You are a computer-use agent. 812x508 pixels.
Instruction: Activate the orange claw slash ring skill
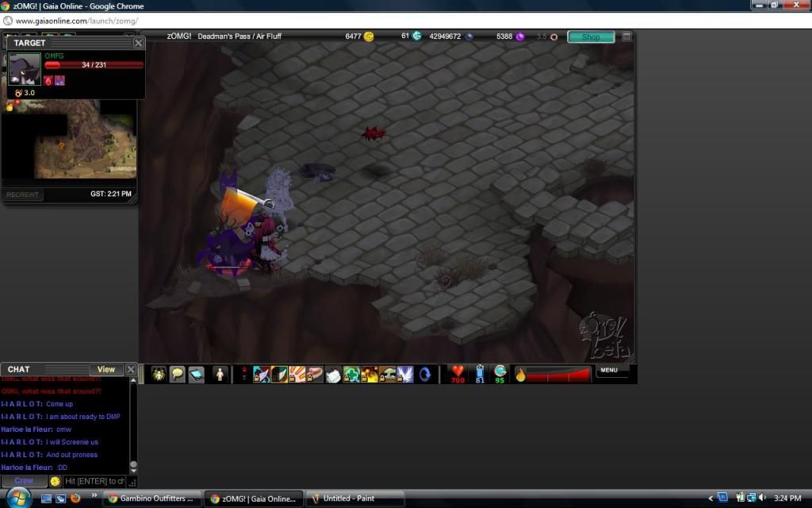[x=297, y=375]
